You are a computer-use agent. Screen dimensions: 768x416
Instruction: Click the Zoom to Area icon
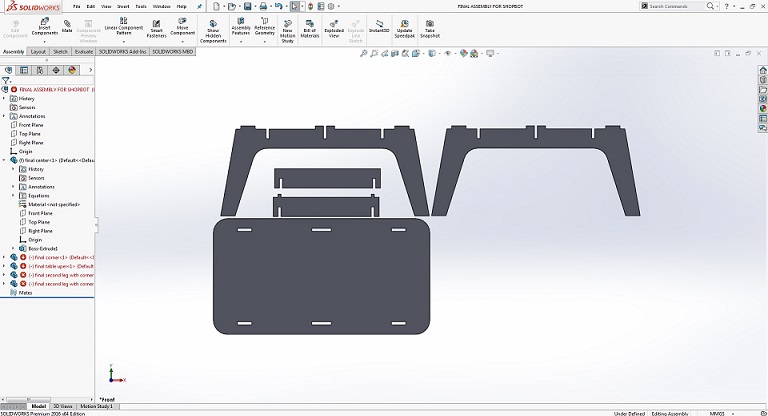pyautogui.click(x=374, y=53)
